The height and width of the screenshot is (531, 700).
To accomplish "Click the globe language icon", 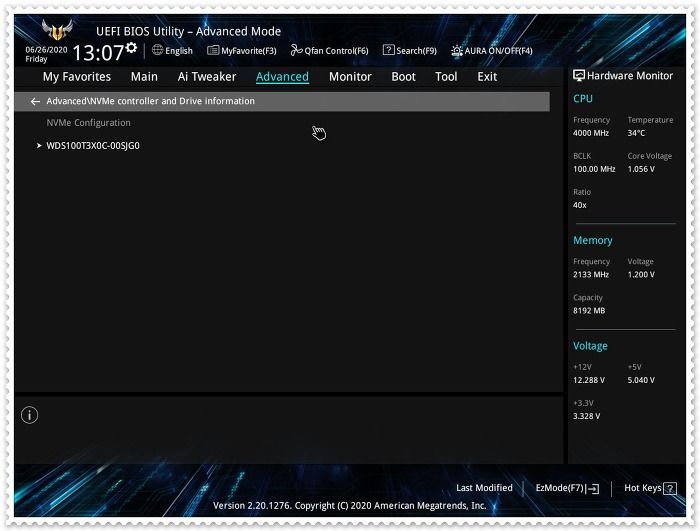I will tap(157, 50).
